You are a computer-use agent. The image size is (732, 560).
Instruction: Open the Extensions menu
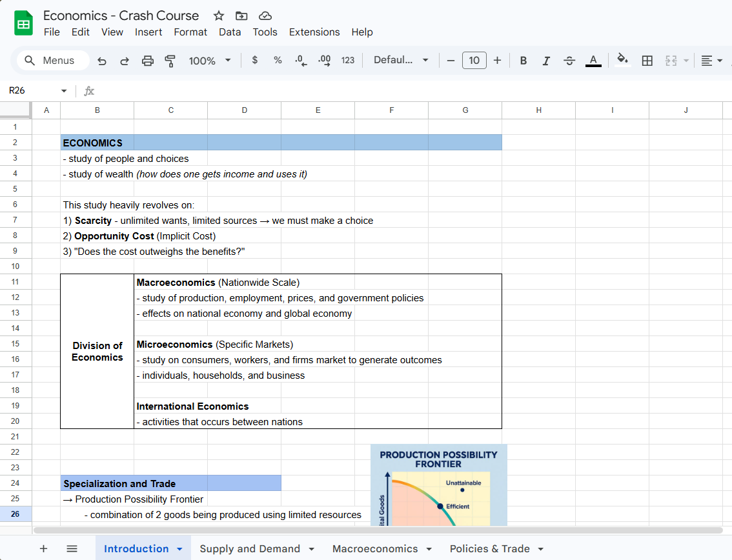tap(314, 32)
